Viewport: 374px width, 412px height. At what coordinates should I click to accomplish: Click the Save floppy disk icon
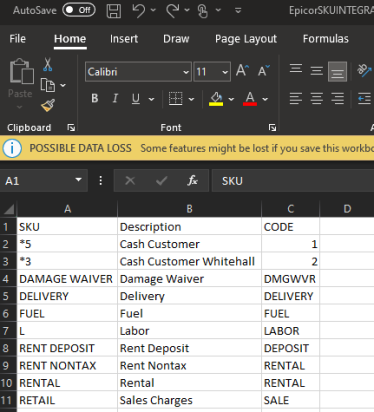tap(114, 10)
